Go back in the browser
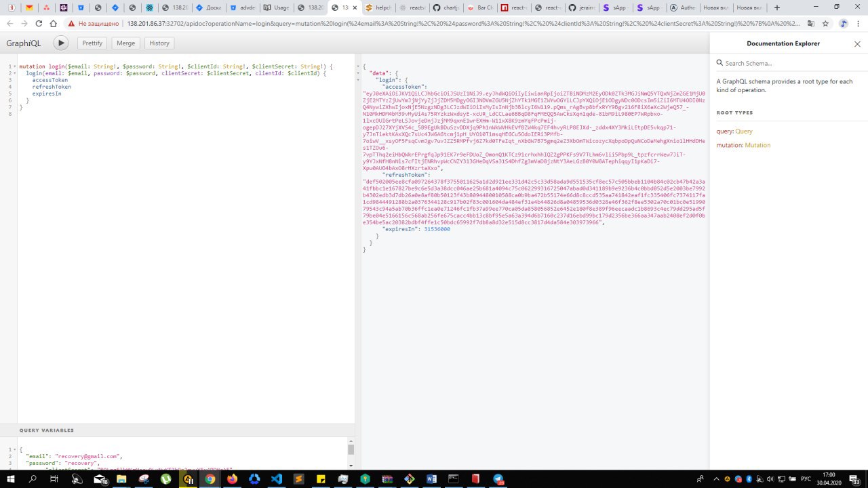This screenshot has height=488, width=868. pos(9,23)
